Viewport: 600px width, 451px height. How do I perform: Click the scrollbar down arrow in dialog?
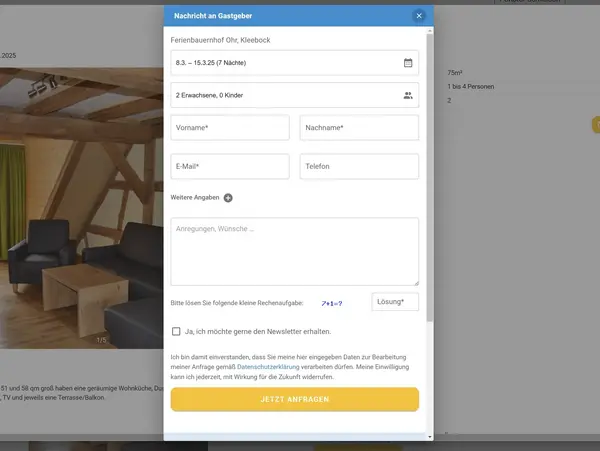pyautogui.click(x=430, y=437)
